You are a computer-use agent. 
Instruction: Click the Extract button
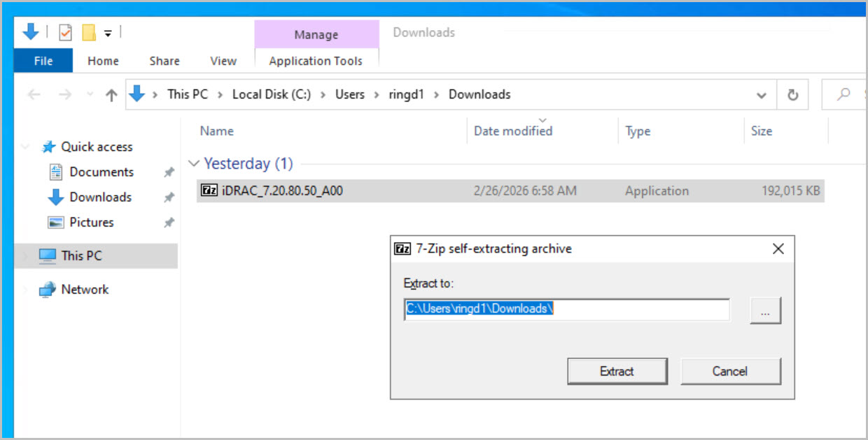(617, 371)
